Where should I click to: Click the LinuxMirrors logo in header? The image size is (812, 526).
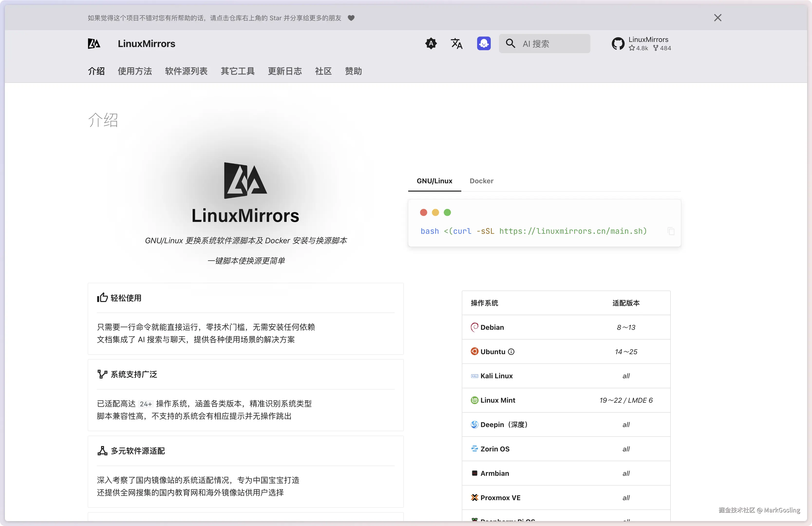[x=94, y=44]
